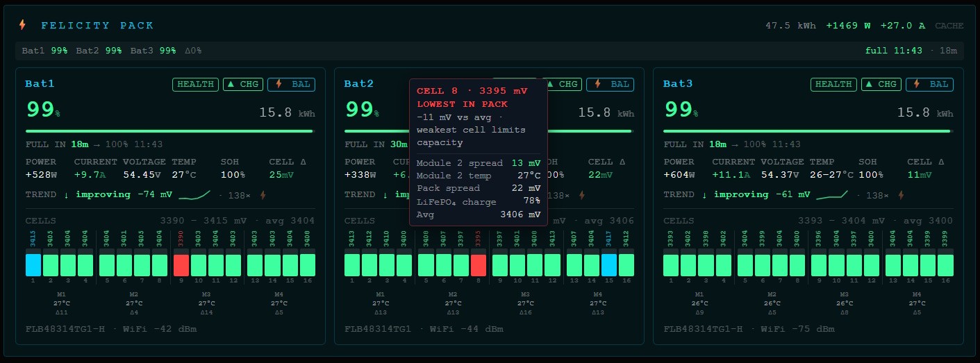
Task: Click 'Module 2 spread 13 mV' tooltip row
Action: pyautogui.click(x=479, y=162)
